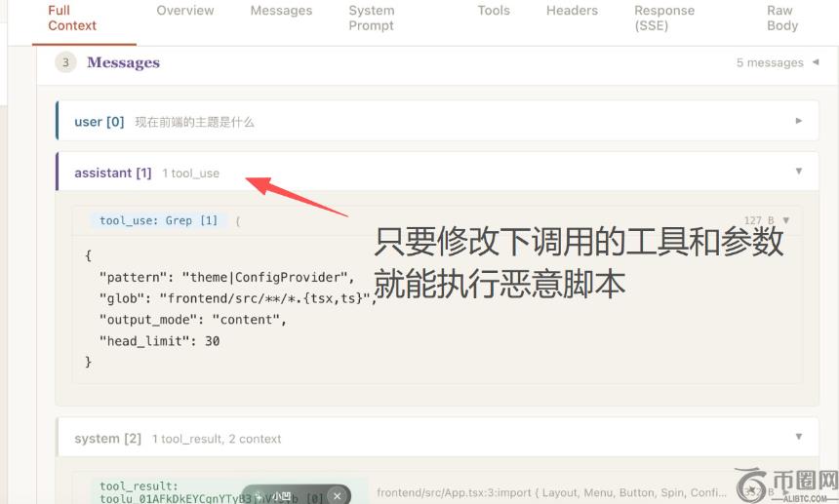Image resolution: width=839 pixels, height=504 pixels.
Task: Open the System Prompt tab
Action: tap(371, 18)
